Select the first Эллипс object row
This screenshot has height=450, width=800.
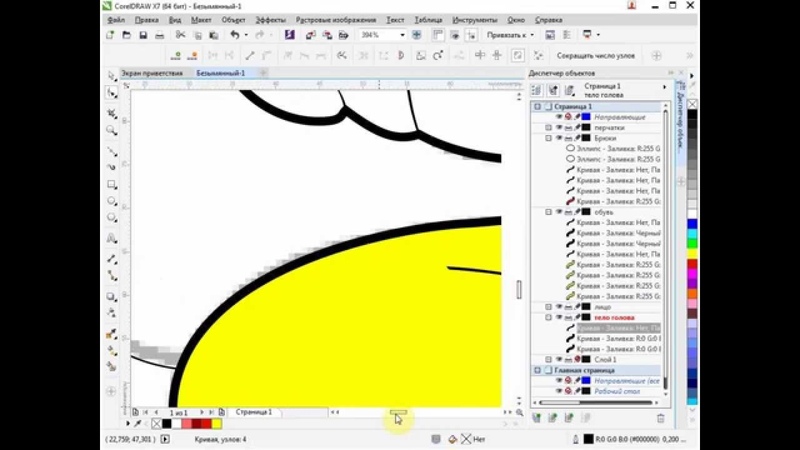pos(612,148)
